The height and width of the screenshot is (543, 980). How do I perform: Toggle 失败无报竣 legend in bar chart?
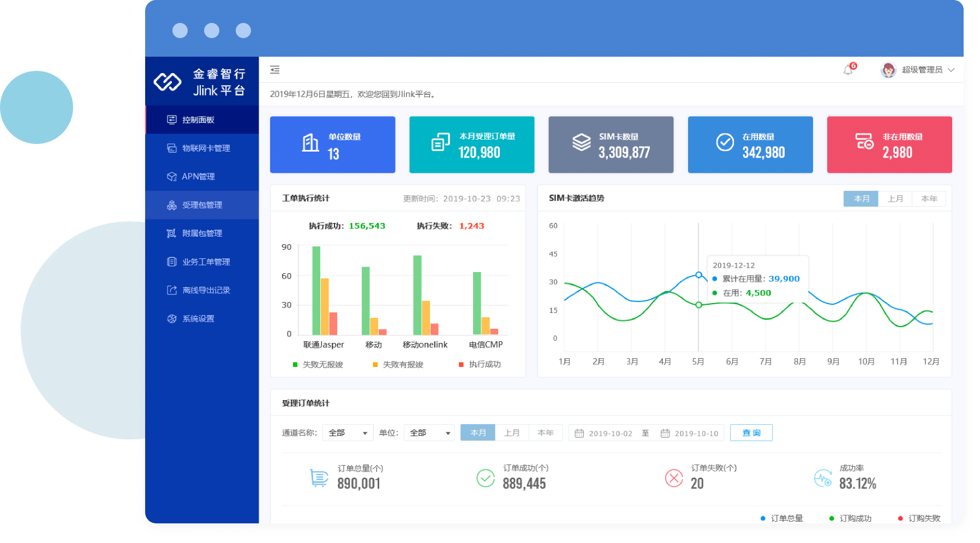click(x=318, y=365)
